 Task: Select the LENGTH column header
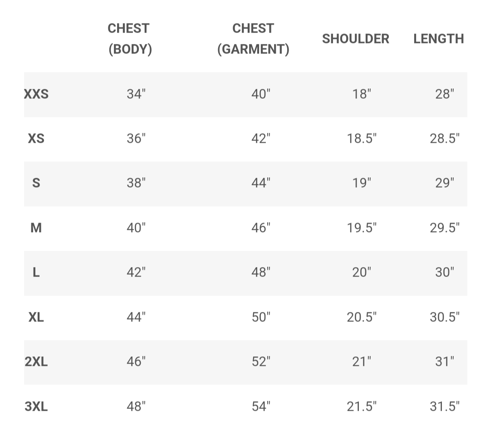(x=438, y=39)
